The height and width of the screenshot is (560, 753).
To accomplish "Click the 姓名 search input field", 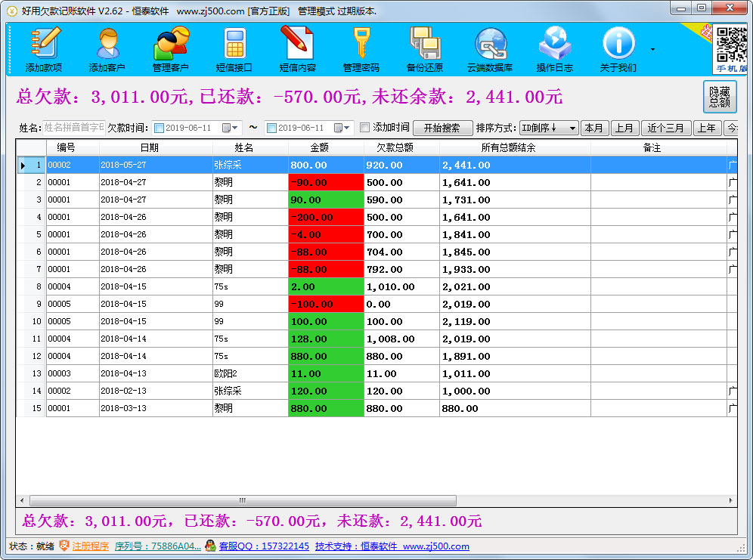I will [73, 128].
